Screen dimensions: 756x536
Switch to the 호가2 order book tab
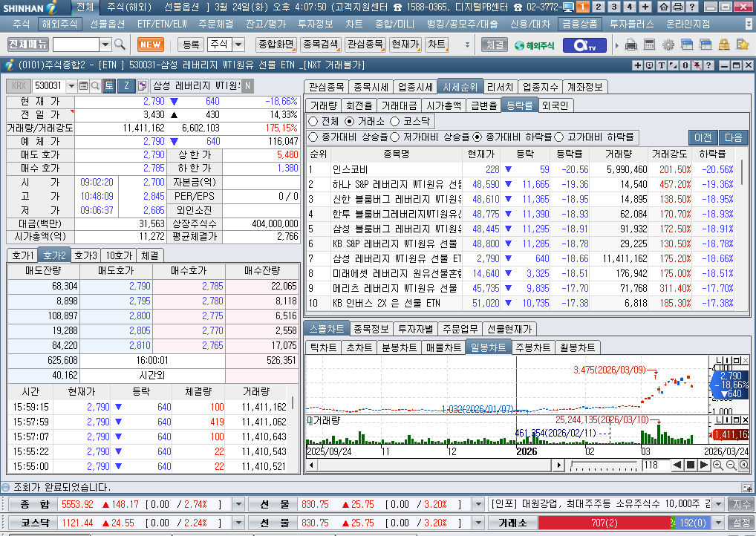pos(54,255)
